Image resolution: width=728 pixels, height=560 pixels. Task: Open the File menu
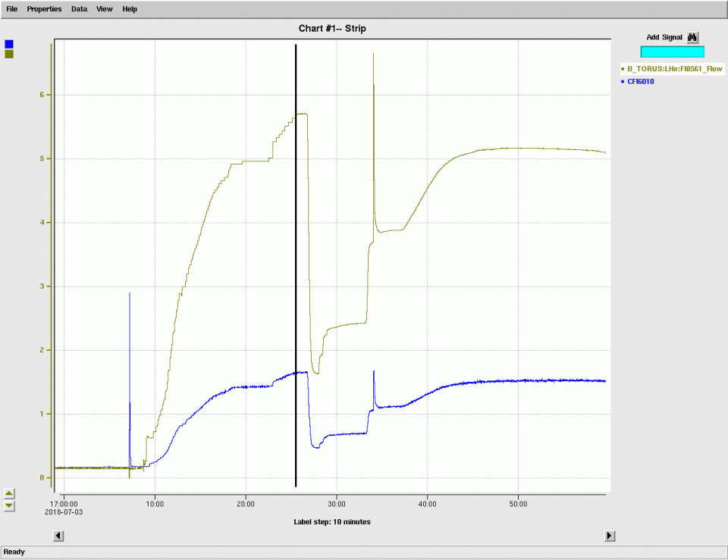coord(11,9)
